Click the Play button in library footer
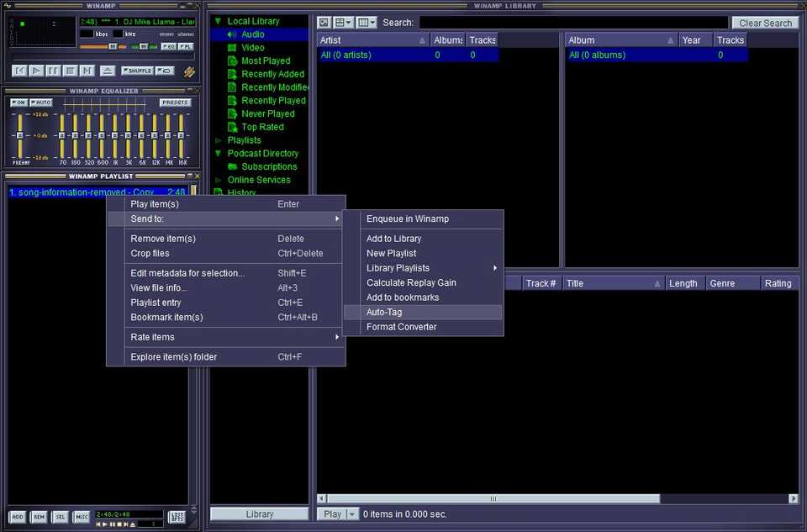 [x=333, y=514]
